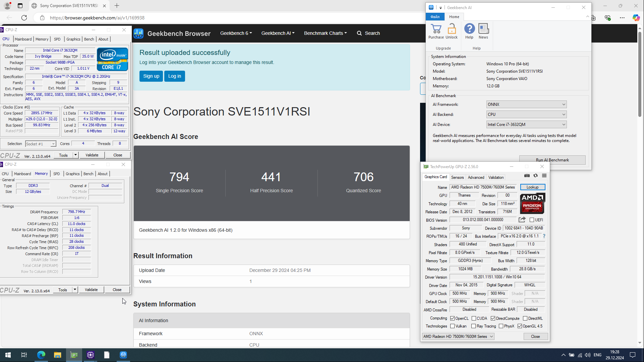The image size is (644, 362).
Task: Click the browser page vertical scrollbar
Action: [640, 74]
